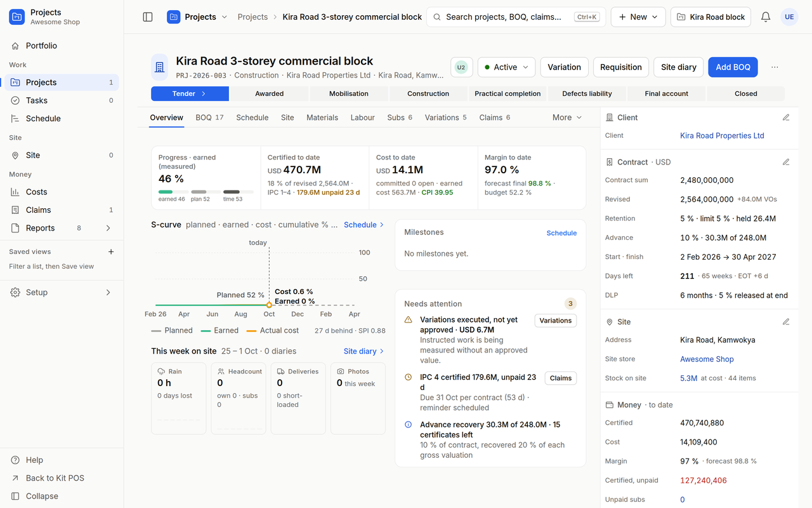This screenshot has height=508, width=812.
Task: Click the Projects app logo in sidebar
Action: pyautogui.click(x=17, y=17)
